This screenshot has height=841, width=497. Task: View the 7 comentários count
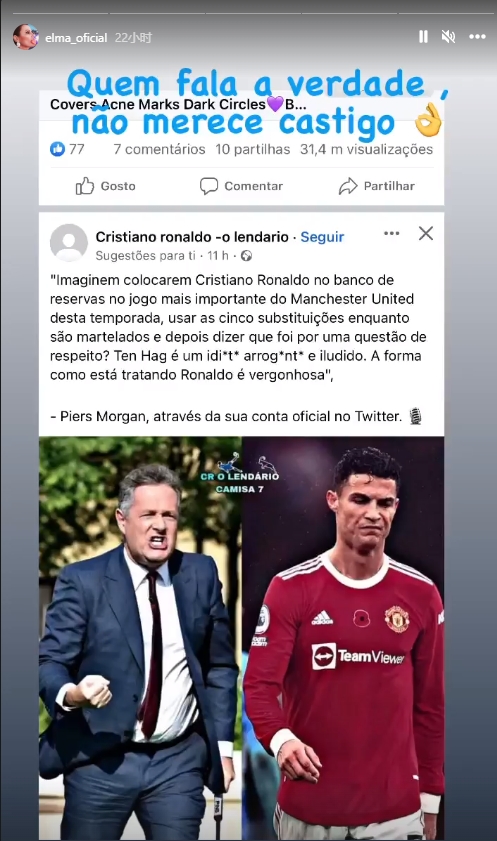click(x=159, y=149)
